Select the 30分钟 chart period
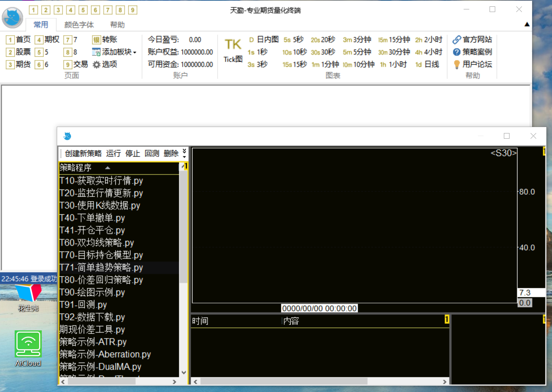552x392 pixels. (x=394, y=52)
